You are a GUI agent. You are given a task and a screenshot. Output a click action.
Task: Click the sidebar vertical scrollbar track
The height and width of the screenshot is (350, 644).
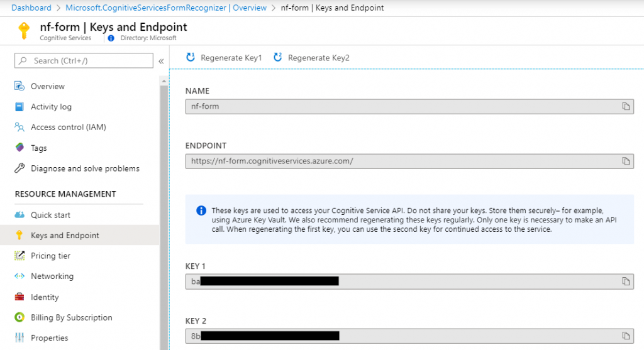pyautogui.click(x=164, y=217)
